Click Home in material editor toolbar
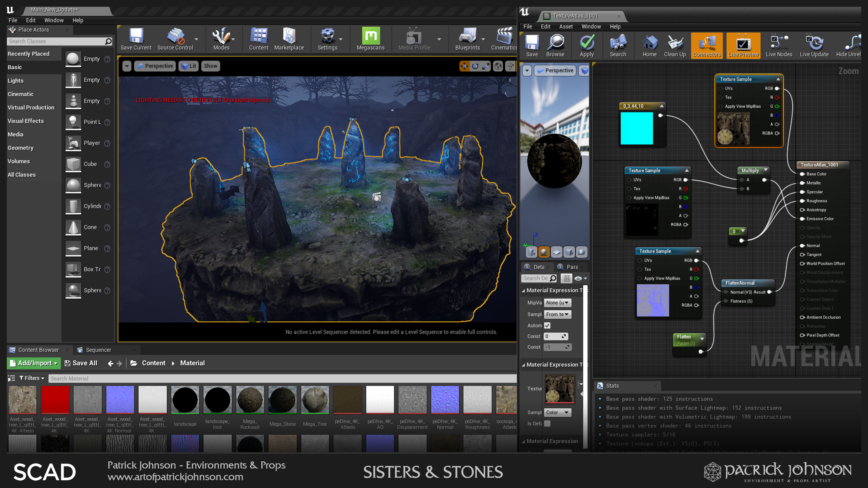868x488 pixels. click(x=649, y=46)
